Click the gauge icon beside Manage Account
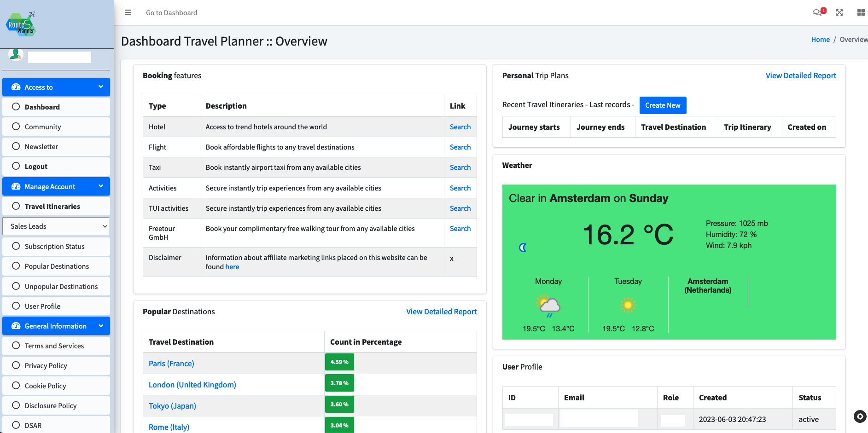The image size is (868, 433). click(16, 186)
